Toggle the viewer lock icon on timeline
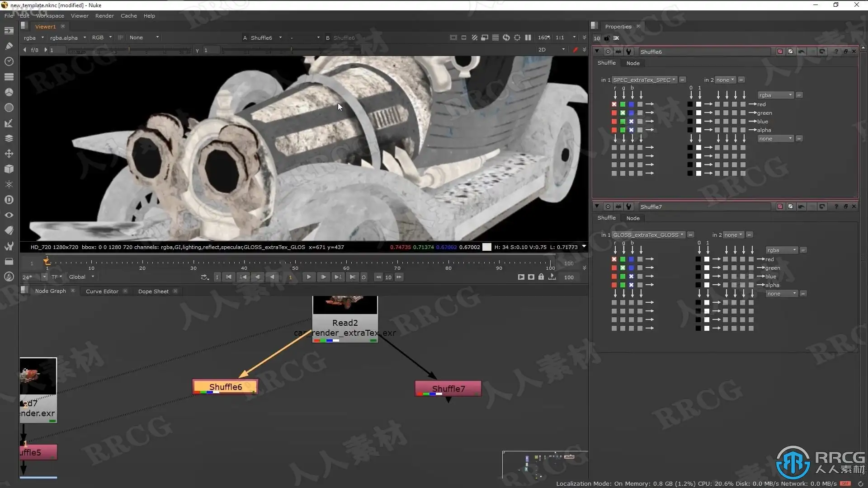The height and width of the screenshot is (488, 868). coord(541,277)
